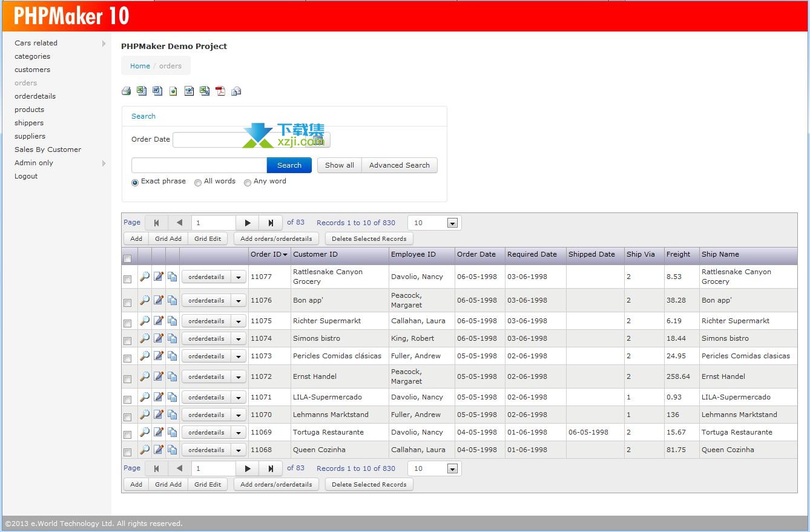
Task: Open top page size dropdown showing 10
Action: point(435,223)
